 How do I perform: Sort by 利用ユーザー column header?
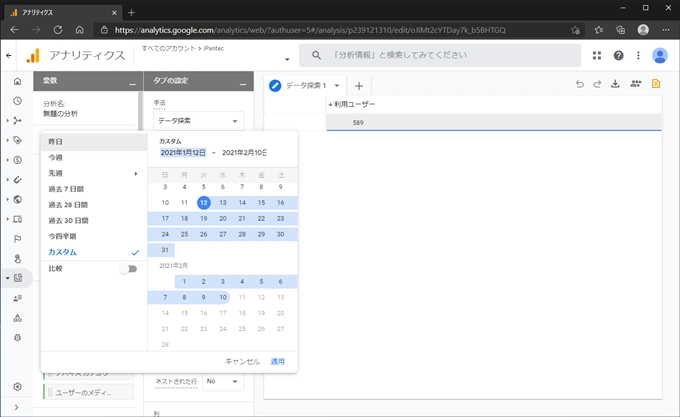pyautogui.click(x=352, y=104)
